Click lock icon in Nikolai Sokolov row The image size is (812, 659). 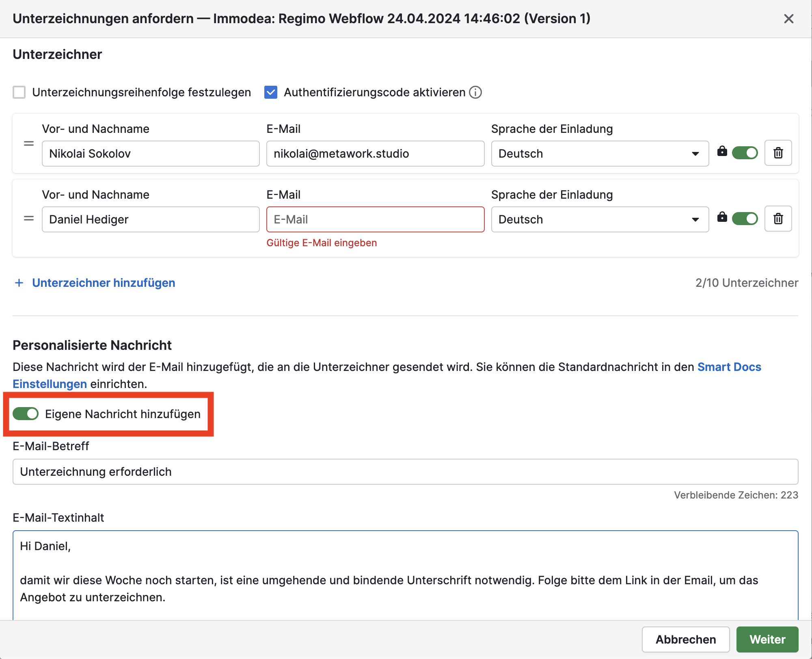pyautogui.click(x=722, y=151)
